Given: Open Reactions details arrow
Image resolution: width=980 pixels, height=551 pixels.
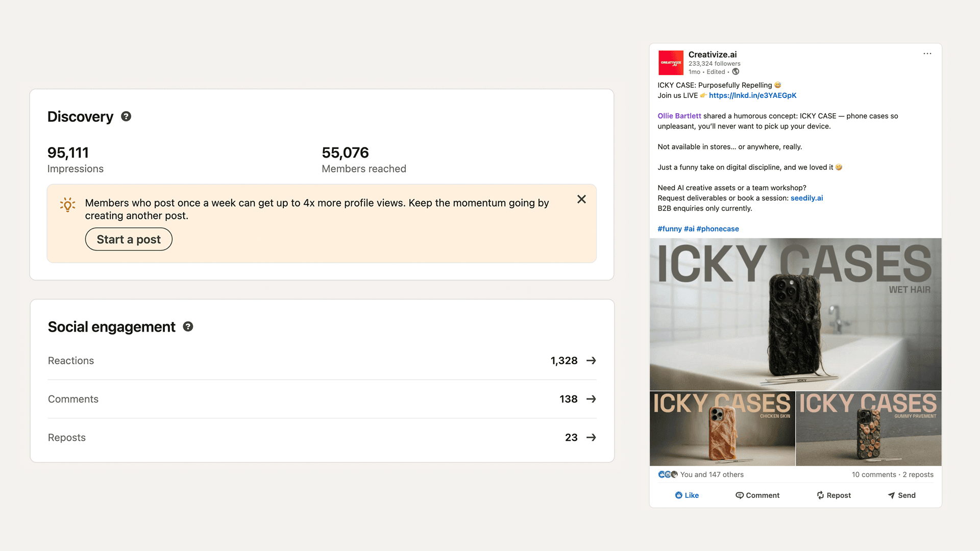Looking at the screenshot, I should coord(591,361).
